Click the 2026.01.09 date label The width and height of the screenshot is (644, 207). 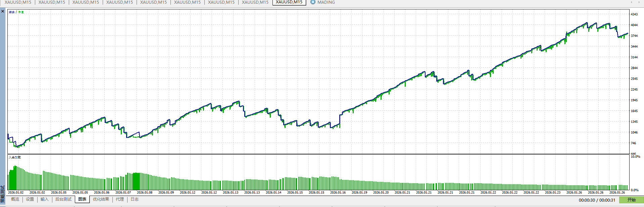pyautogui.click(x=166, y=193)
